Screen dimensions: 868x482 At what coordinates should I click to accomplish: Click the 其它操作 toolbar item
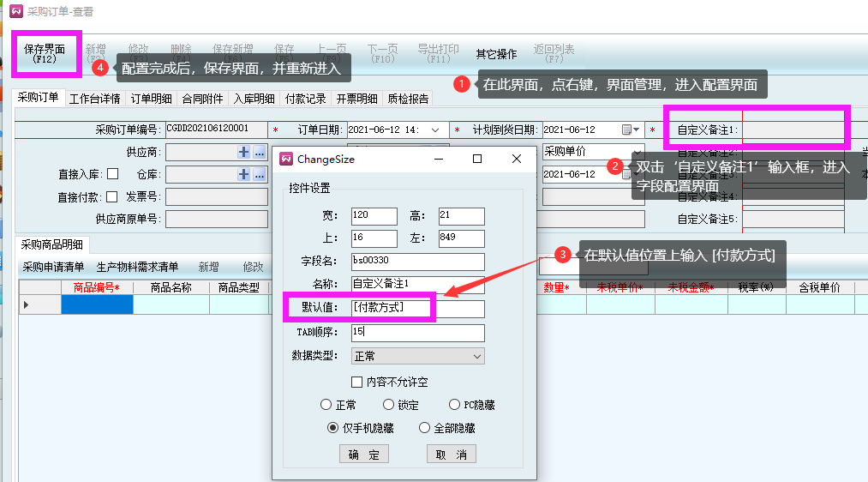tap(496, 54)
